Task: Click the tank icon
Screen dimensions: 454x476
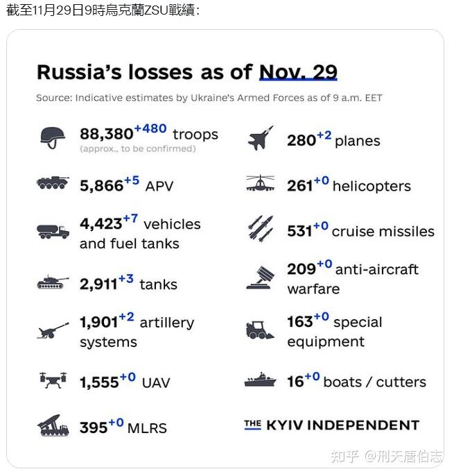Action: click(53, 283)
